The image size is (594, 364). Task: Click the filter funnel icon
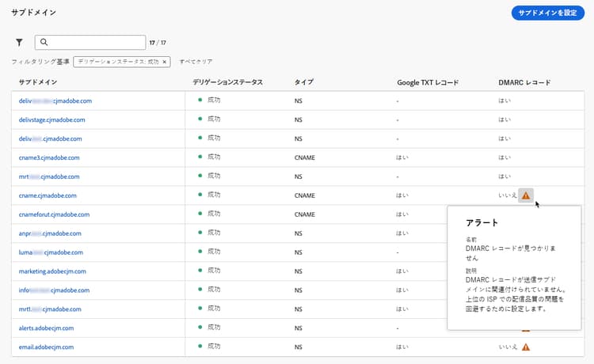(x=19, y=42)
